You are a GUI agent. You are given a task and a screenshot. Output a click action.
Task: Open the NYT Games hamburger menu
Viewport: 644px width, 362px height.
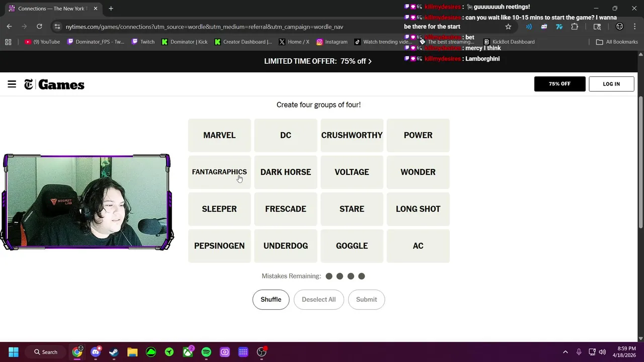tap(12, 84)
